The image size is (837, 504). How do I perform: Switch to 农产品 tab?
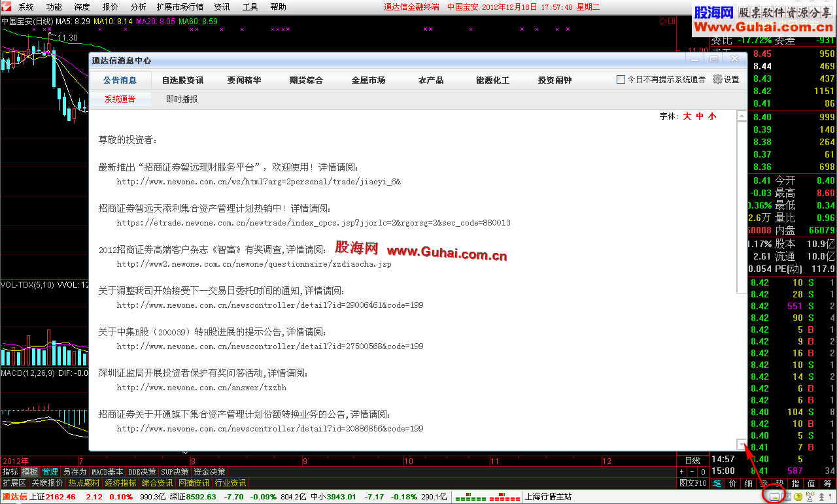tap(431, 80)
